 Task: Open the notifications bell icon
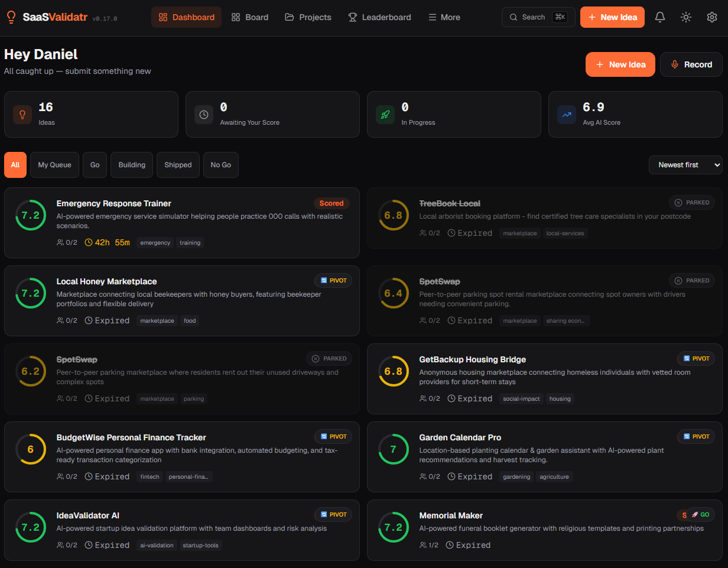pos(660,17)
